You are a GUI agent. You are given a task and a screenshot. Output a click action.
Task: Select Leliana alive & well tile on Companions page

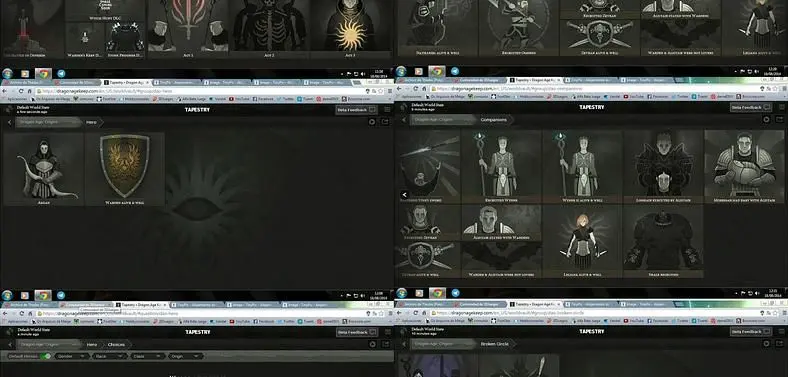582,241
